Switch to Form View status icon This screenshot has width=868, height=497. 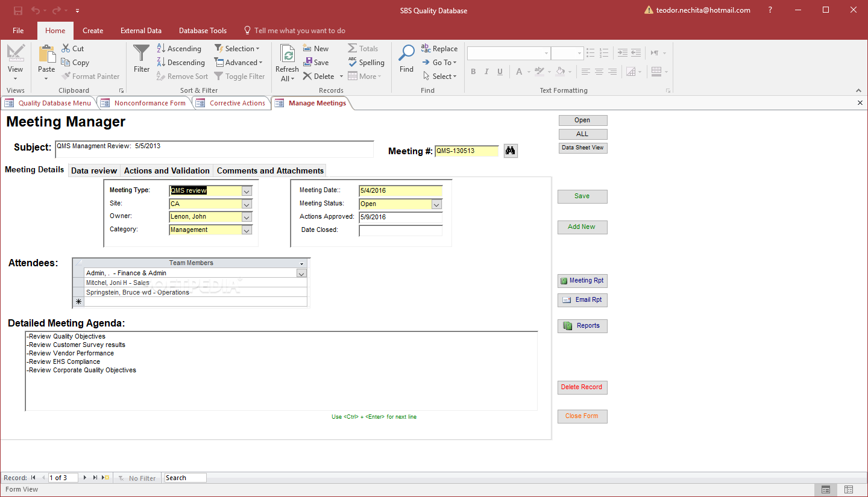(x=825, y=490)
